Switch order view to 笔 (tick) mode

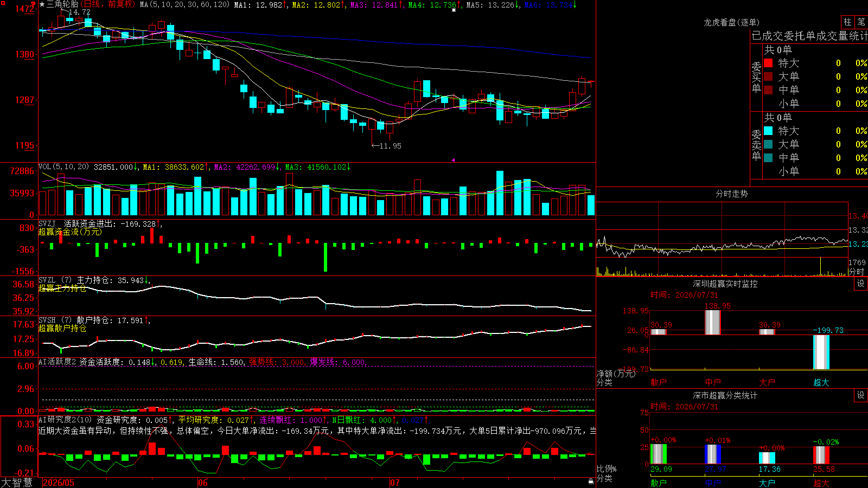[x=861, y=22]
